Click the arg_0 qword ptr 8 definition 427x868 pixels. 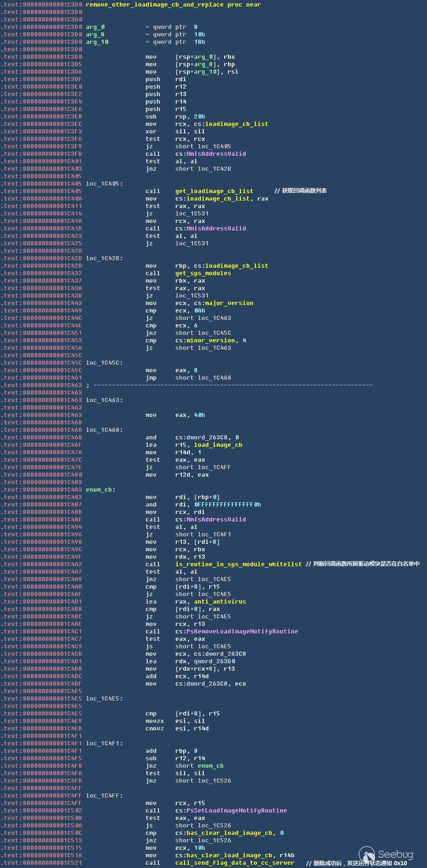[x=142, y=27]
